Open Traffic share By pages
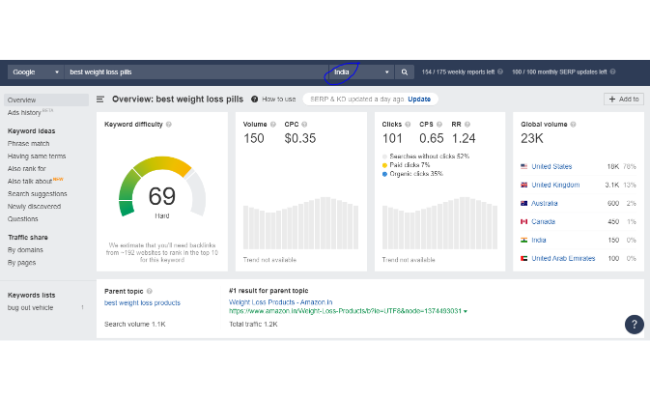 pos(22,263)
